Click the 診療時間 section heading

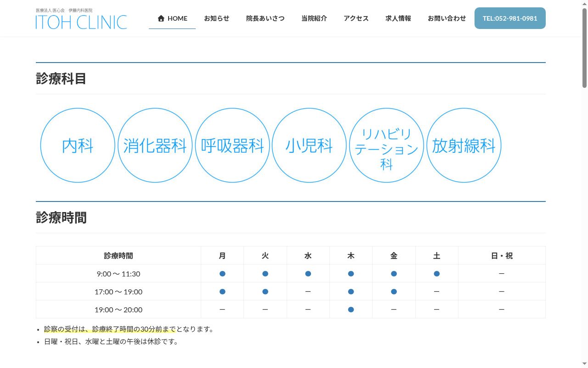click(x=61, y=218)
